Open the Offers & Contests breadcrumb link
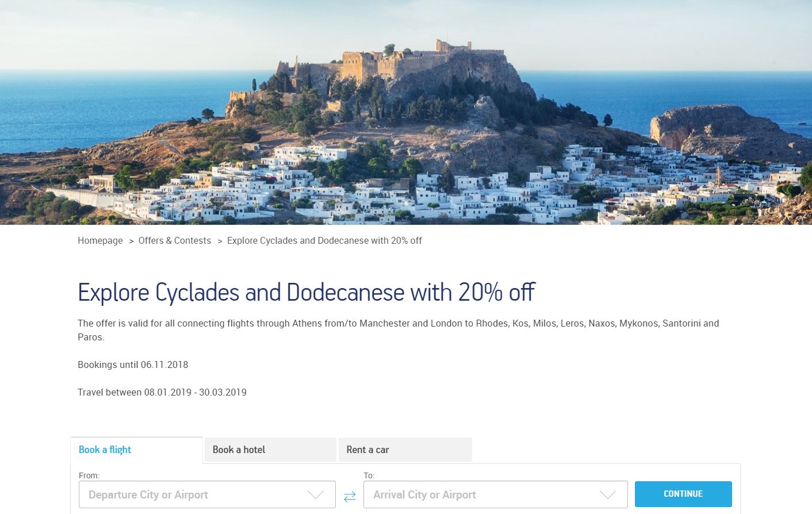812x514 pixels. point(174,240)
